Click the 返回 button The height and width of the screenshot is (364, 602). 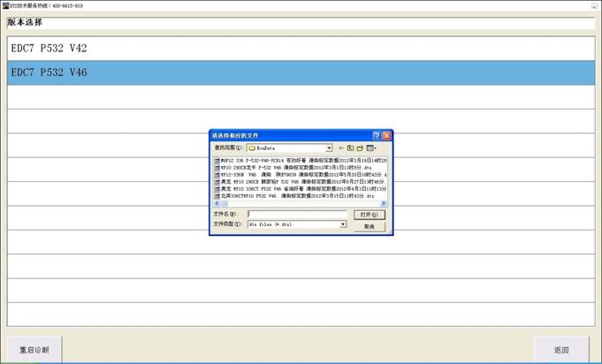pyautogui.click(x=561, y=350)
